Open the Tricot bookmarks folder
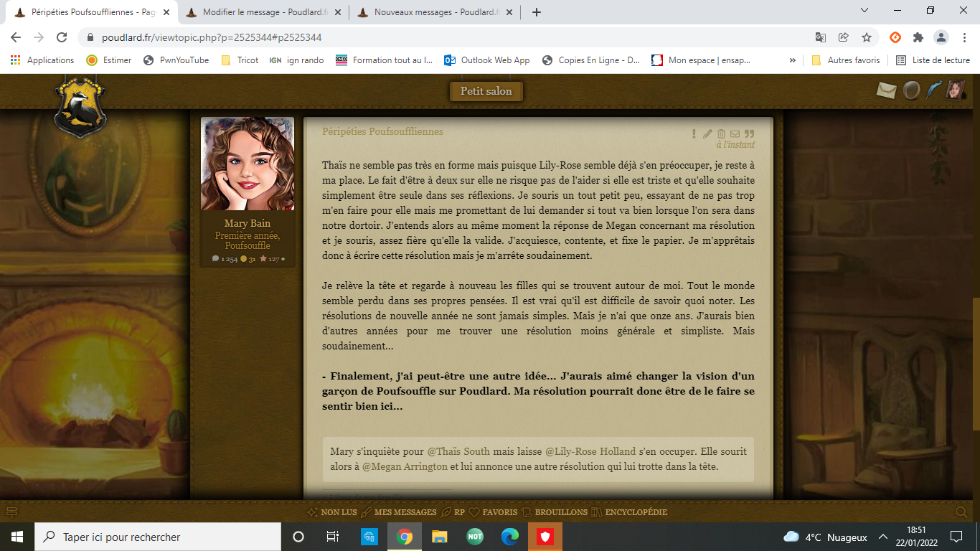980x551 pixels. click(240, 60)
